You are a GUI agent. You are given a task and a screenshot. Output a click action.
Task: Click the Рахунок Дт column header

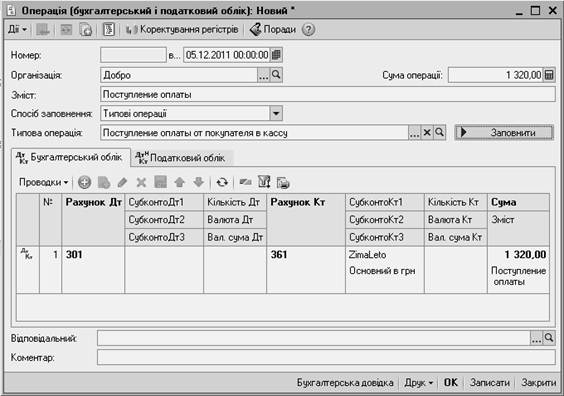[x=93, y=220]
